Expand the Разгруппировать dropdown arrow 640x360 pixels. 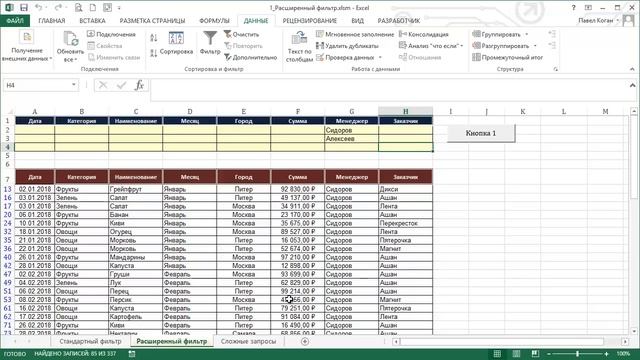click(x=535, y=46)
